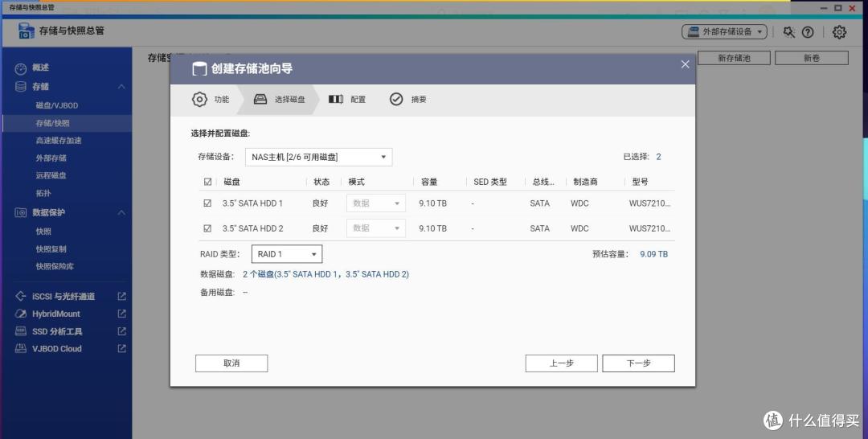
Task: Select 远程磁盘 in the sidebar
Action: click(51, 175)
